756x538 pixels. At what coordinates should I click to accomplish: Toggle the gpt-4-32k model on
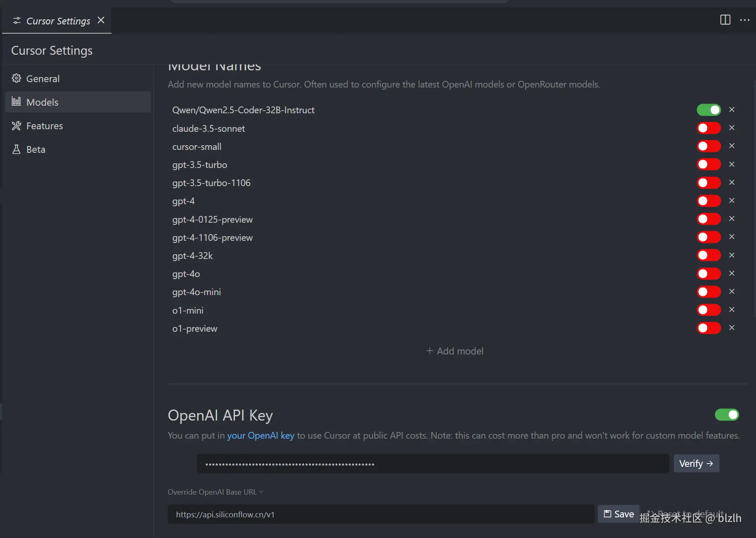(709, 255)
